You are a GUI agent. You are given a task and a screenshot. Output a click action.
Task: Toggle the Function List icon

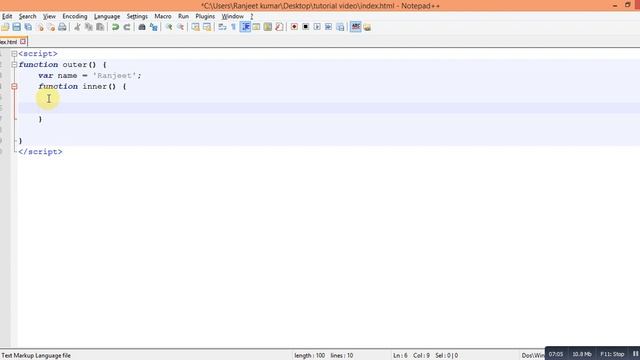279,27
